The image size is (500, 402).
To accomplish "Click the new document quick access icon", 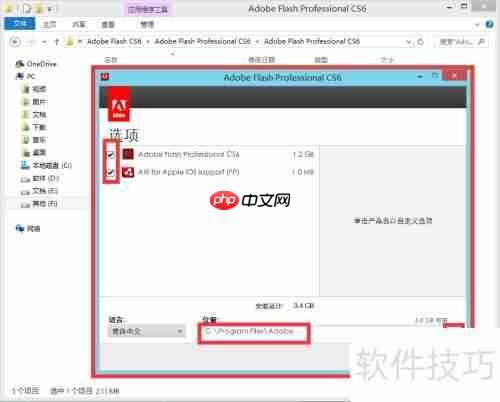I will click(27, 9).
